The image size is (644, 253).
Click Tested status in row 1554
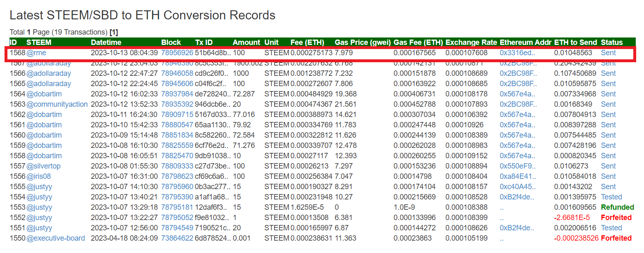[611, 197]
